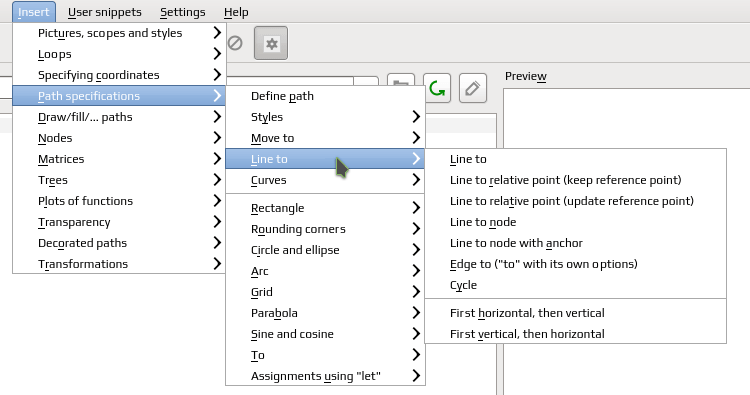Open the Curves submenu

coord(325,180)
